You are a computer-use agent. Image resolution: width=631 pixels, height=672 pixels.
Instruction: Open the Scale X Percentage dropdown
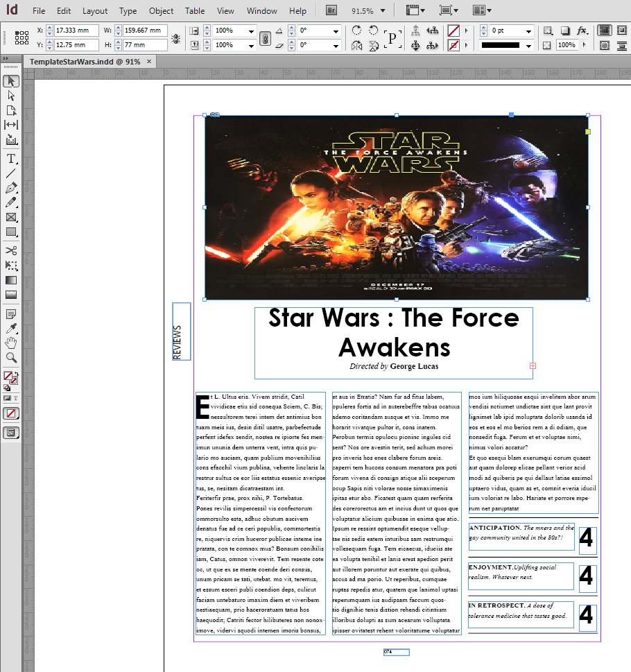251,31
